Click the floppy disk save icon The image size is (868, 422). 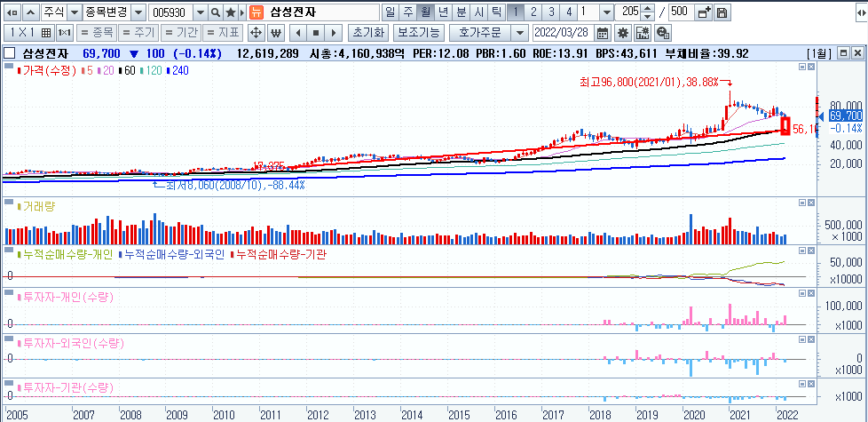click(722, 12)
